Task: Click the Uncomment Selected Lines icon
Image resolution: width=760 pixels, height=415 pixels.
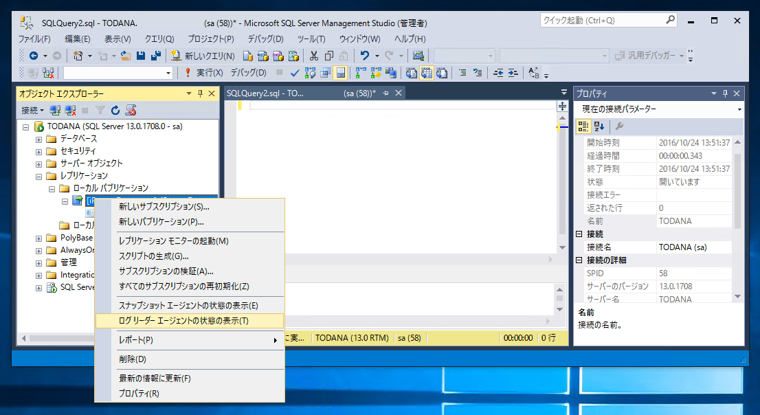Action: 477,73
